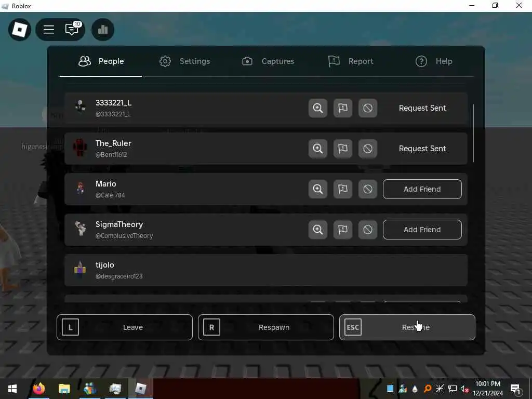Click Request Sent for The_Ruler
The image size is (532, 399).
click(x=422, y=149)
